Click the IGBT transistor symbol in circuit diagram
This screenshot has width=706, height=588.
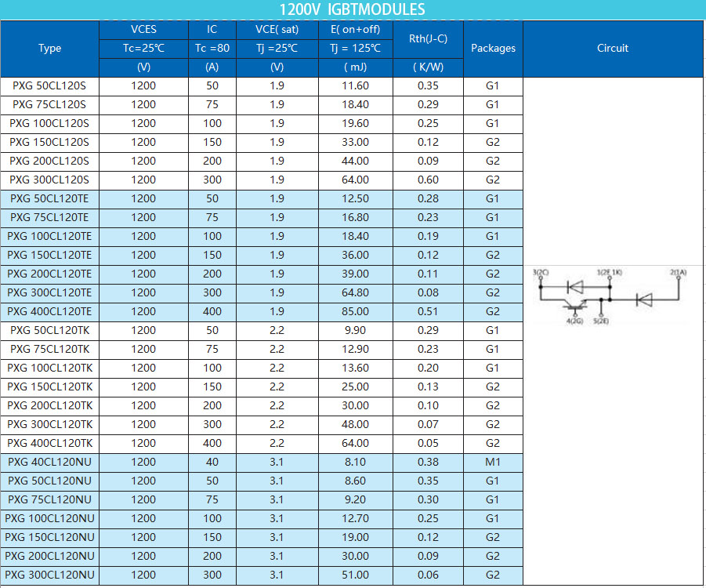(x=574, y=304)
